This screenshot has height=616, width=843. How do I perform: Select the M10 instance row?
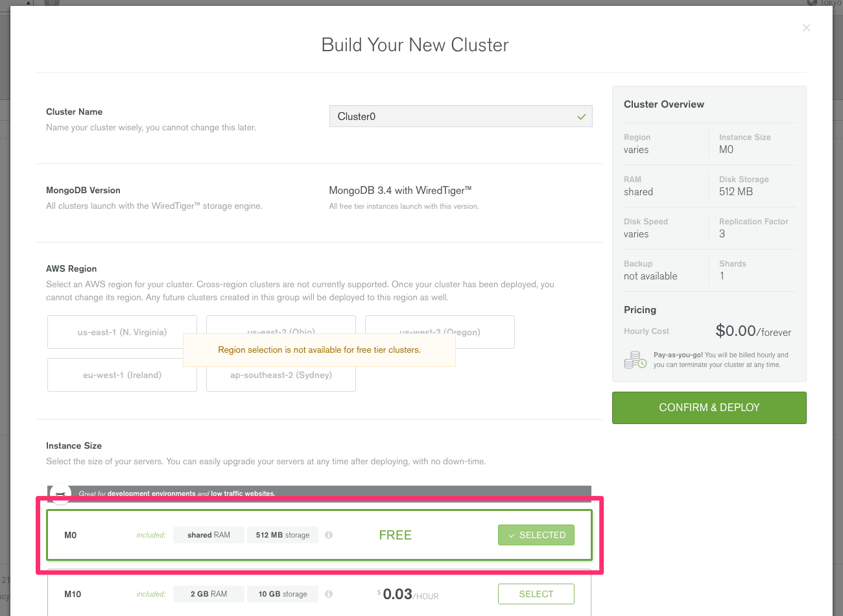click(97, 594)
